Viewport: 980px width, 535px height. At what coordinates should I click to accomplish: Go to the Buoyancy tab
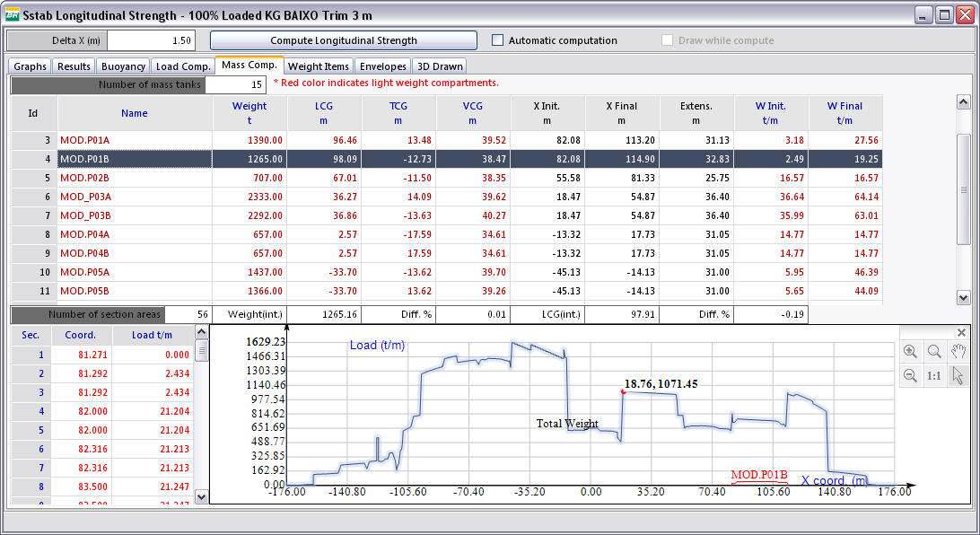coord(123,66)
